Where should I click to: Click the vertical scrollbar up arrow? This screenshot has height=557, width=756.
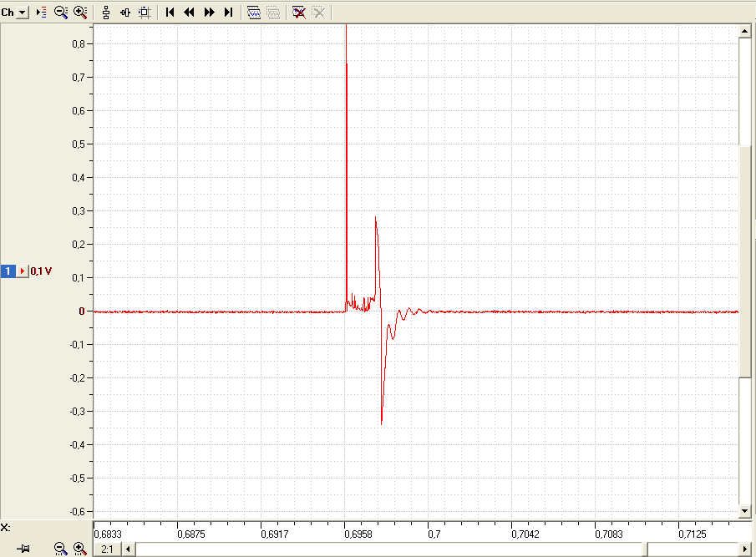[x=745, y=32]
